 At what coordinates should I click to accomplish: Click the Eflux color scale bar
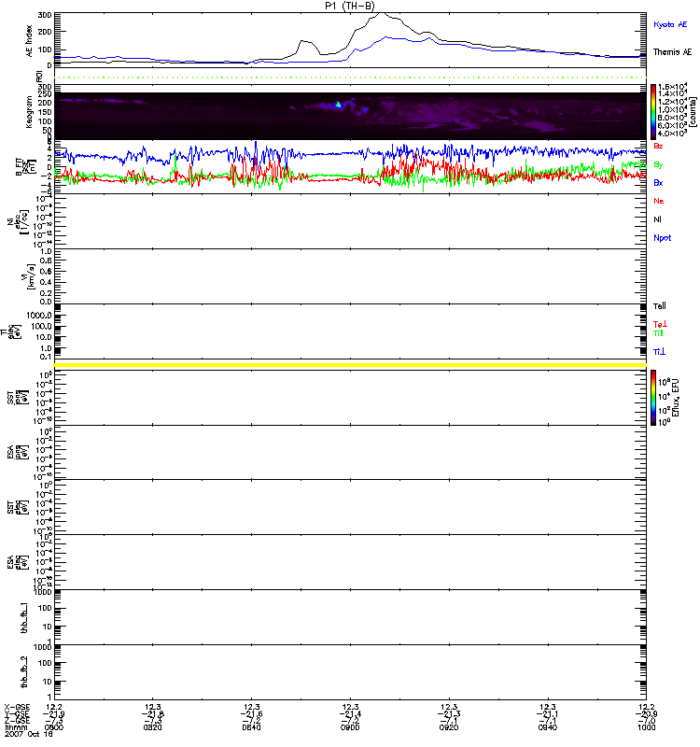(654, 398)
